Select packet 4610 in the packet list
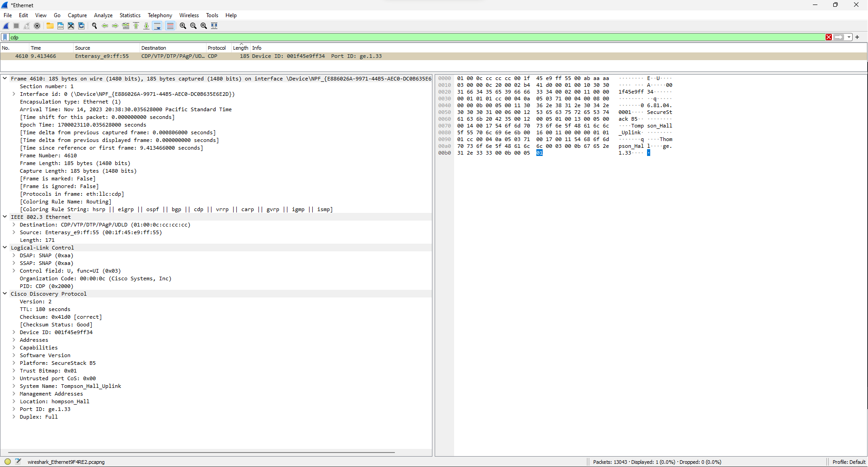The width and height of the screenshot is (868, 467). pyautogui.click(x=434, y=56)
